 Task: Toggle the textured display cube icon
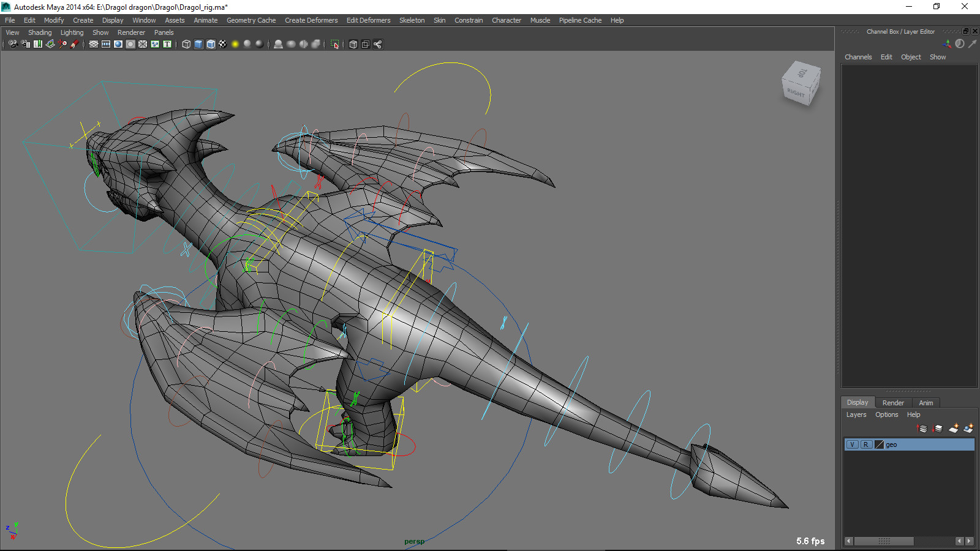coord(211,44)
